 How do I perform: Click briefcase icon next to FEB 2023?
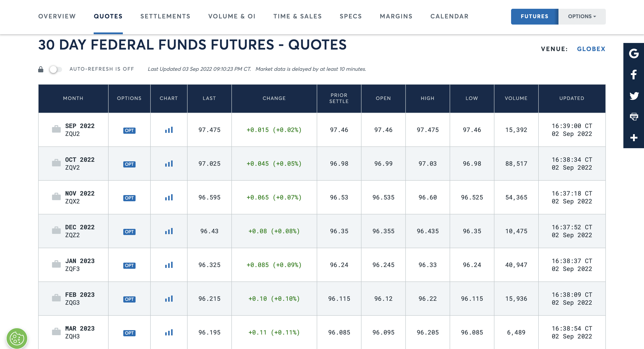coord(56,298)
